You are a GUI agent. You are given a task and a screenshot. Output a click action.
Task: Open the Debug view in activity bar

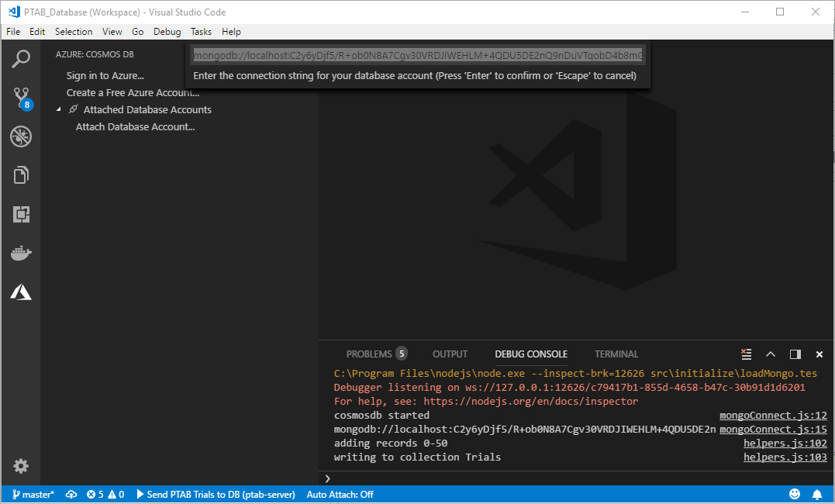click(21, 137)
